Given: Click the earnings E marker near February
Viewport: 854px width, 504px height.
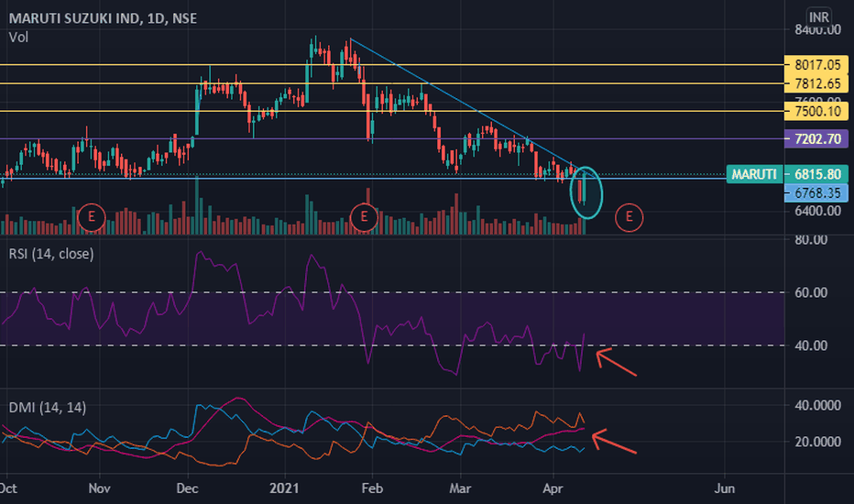Looking at the screenshot, I should pos(364,217).
